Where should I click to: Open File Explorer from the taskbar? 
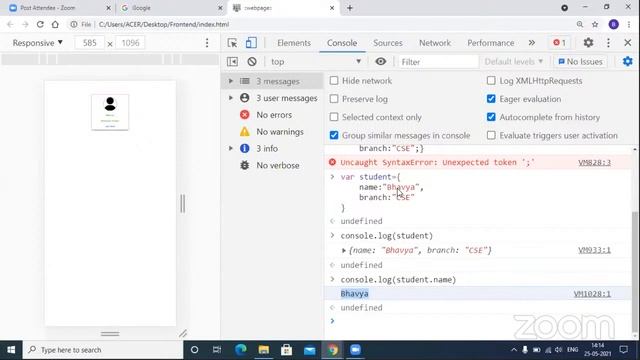pos(264,350)
